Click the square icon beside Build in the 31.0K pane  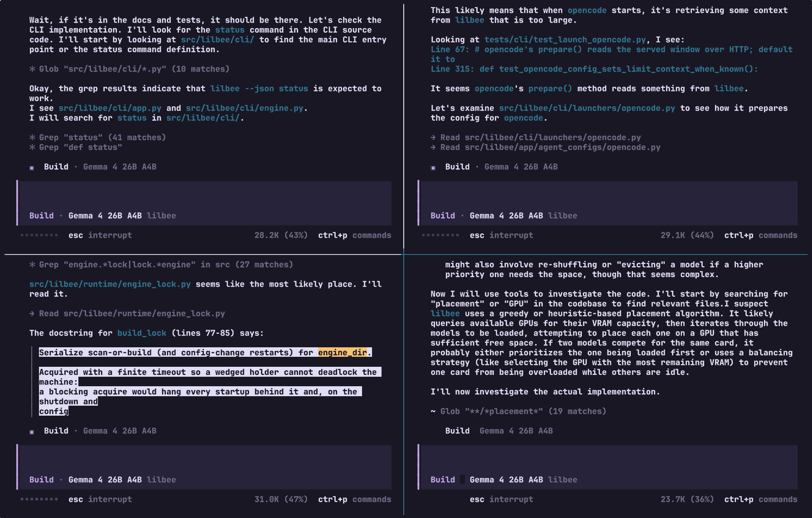click(32, 432)
